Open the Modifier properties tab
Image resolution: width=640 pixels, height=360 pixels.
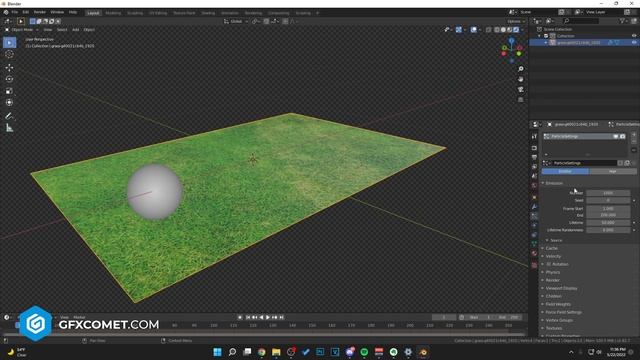(534, 207)
